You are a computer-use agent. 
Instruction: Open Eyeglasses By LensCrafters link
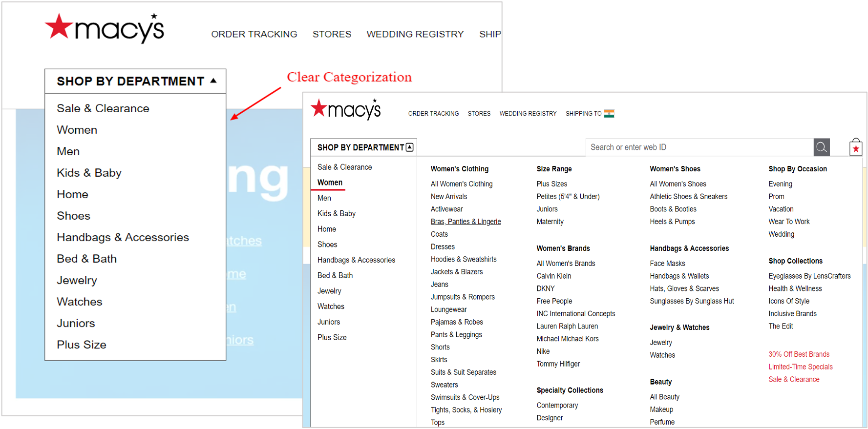(x=809, y=276)
